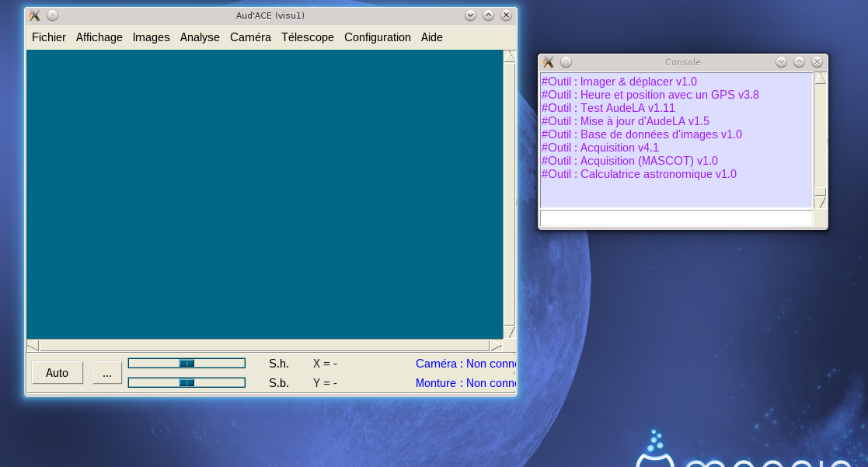Click the 'Acquisition (MASCOT) v1.0' console line

pos(629,162)
